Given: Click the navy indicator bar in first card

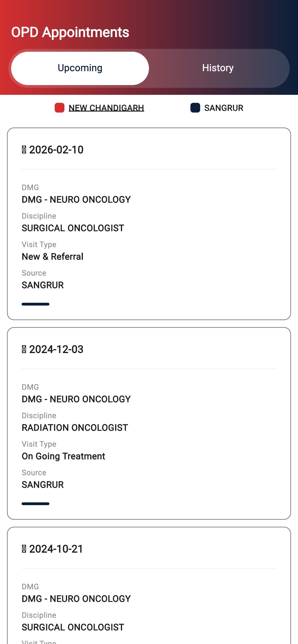Looking at the screenshot, I should click(x=36, y=304).
